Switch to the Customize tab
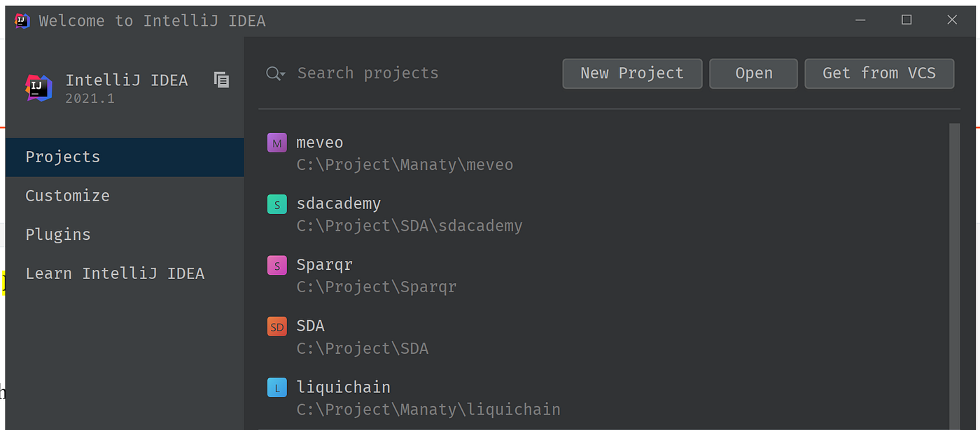The height and width of the screenshot is (430, 980). coord(125,196)
